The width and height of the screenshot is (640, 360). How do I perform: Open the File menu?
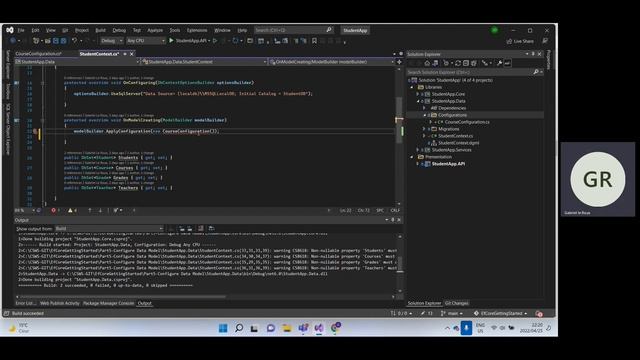click(x=21, y=30)
